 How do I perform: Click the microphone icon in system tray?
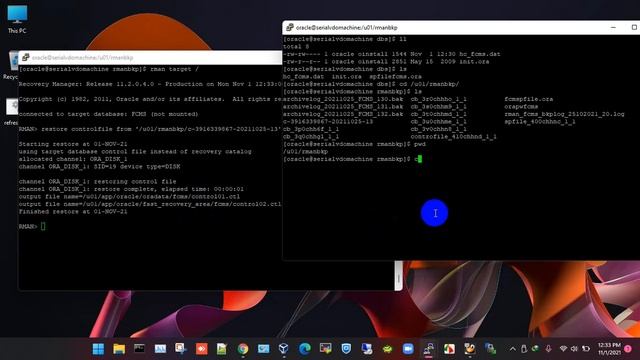(x=548, y=349)
